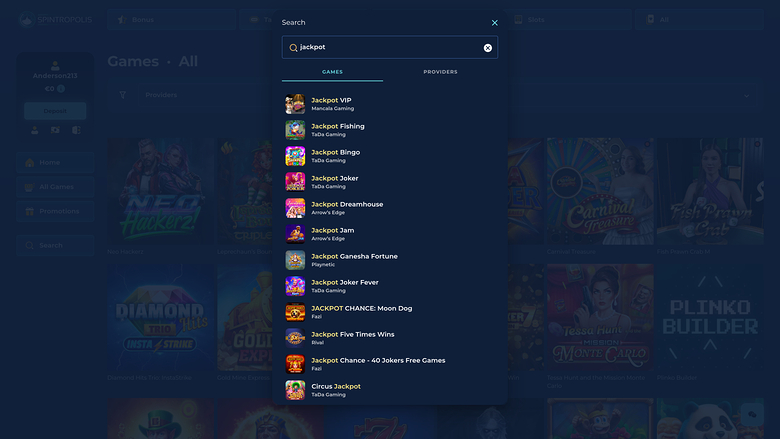Open the live chat bubble
This screenshot has width=780, height=439.
752,414
